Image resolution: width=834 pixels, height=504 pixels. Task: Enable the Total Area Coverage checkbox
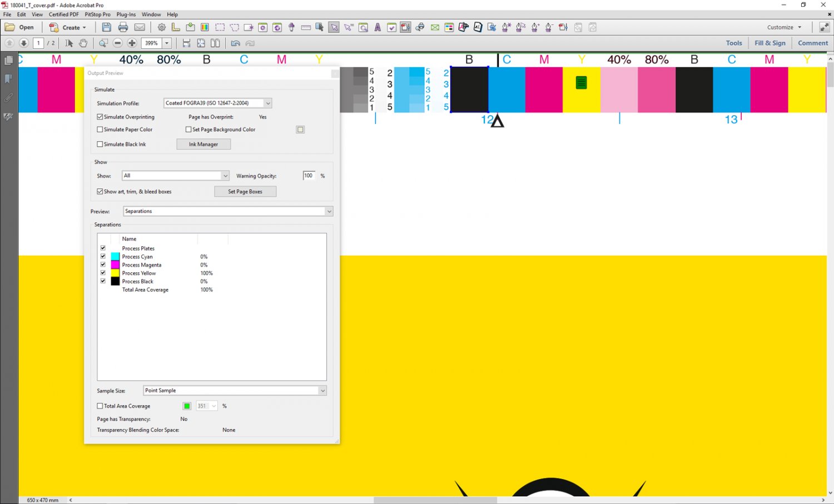100,406
